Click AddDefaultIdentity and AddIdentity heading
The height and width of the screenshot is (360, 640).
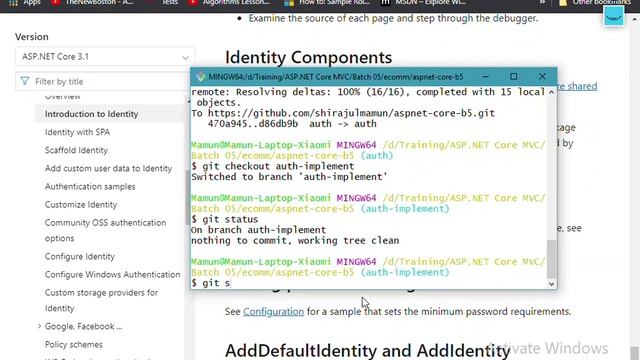point(367,350)
